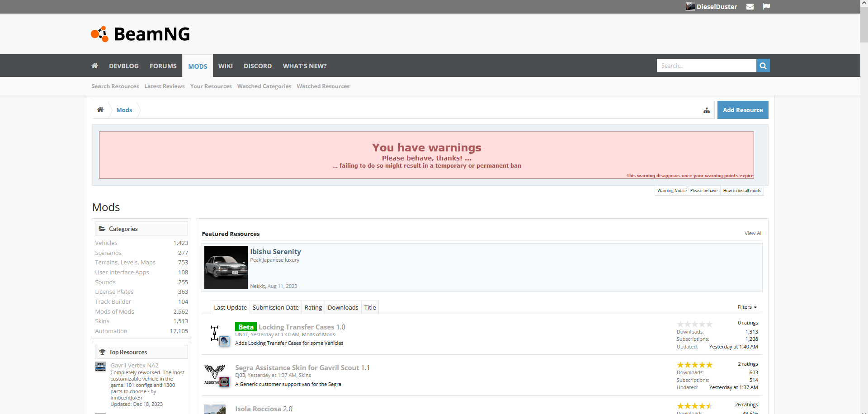Open the Scenarios category
The height and width of the screenshot is (414, 868).
pos(108,253)
